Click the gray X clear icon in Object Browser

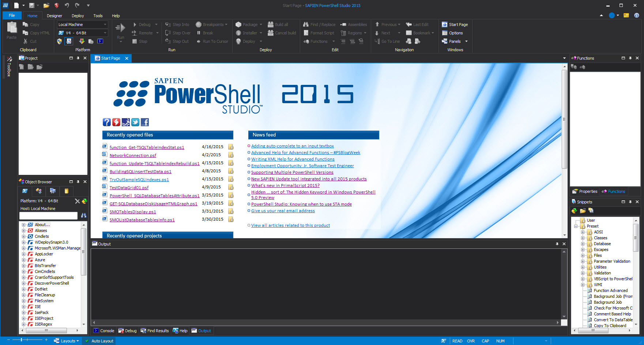[77, 201]
